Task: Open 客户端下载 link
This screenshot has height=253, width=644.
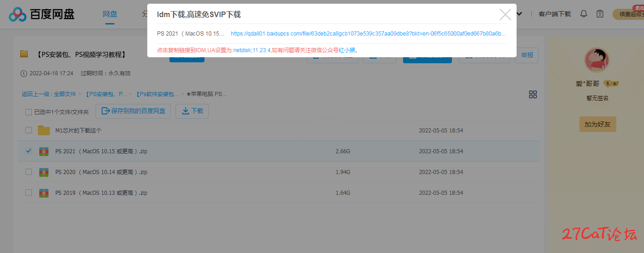Action: click(554, 14)
